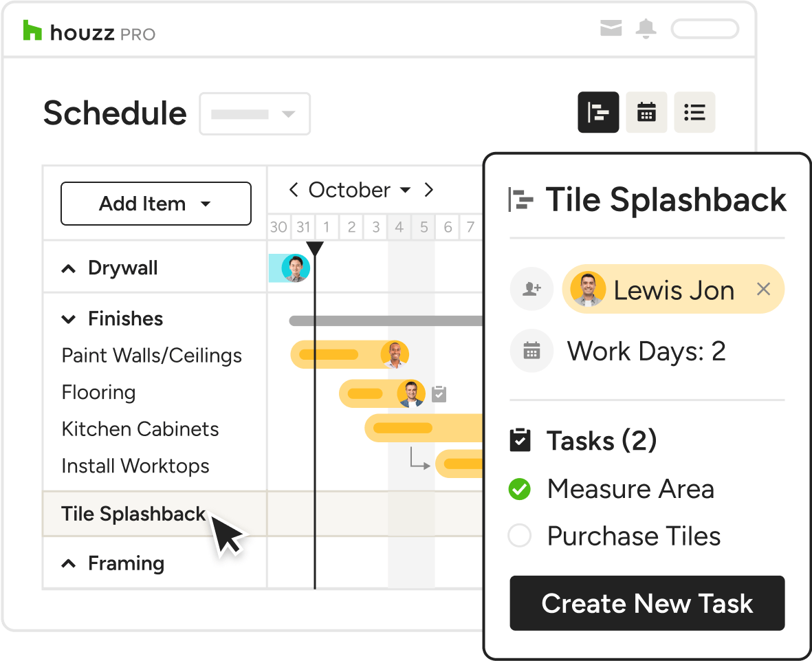The width and height of the screenshot is (812, 661).
Task: Collapse the Finishes group
Action: coord(69,318)
